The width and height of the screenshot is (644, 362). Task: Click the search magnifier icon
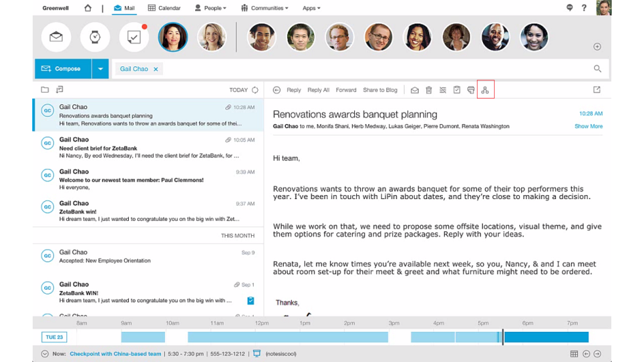tap(597, 68)
